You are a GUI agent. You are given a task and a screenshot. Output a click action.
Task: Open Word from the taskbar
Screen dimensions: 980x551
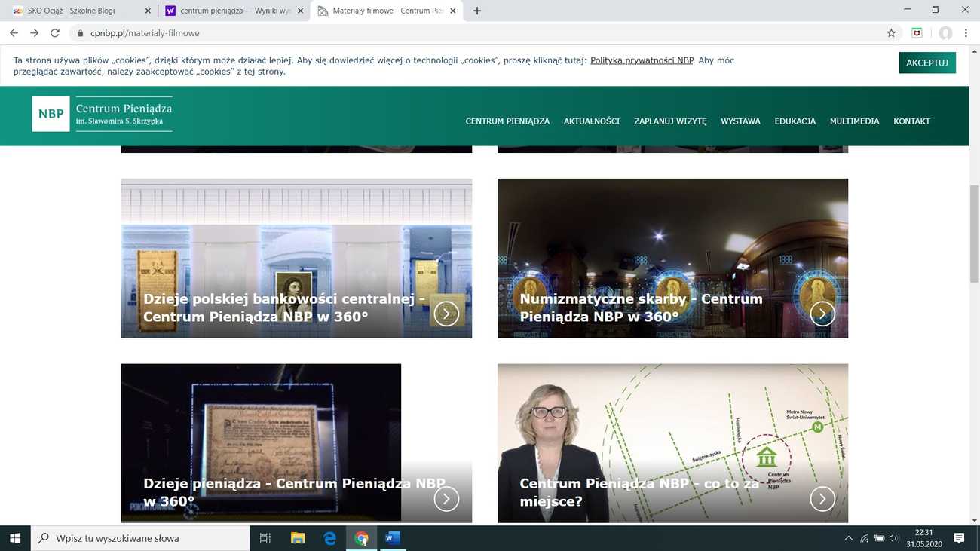point(393,538)
